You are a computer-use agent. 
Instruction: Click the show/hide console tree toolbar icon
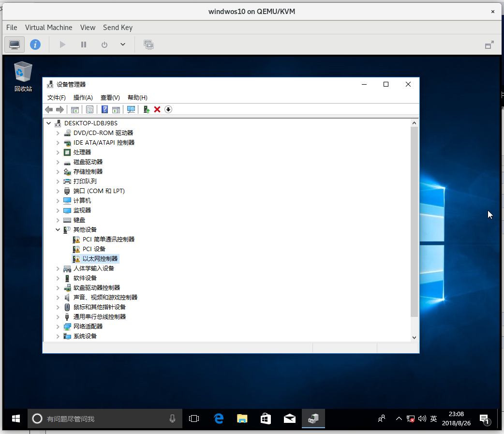point(75,110)
